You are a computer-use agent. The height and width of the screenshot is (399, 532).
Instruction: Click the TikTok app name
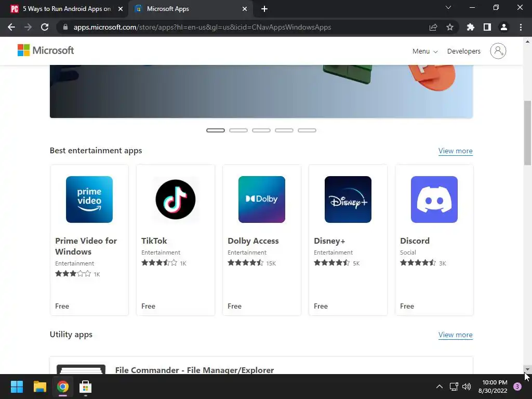[x=154, y=241]
